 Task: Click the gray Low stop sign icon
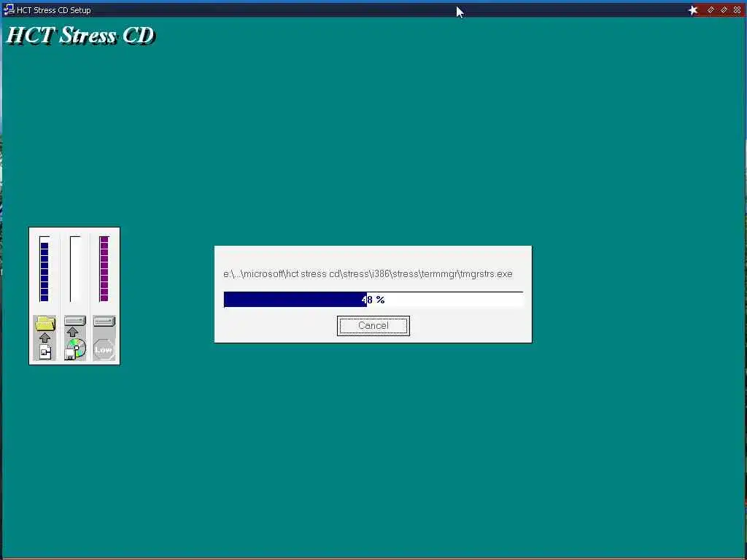click(104, 349)
